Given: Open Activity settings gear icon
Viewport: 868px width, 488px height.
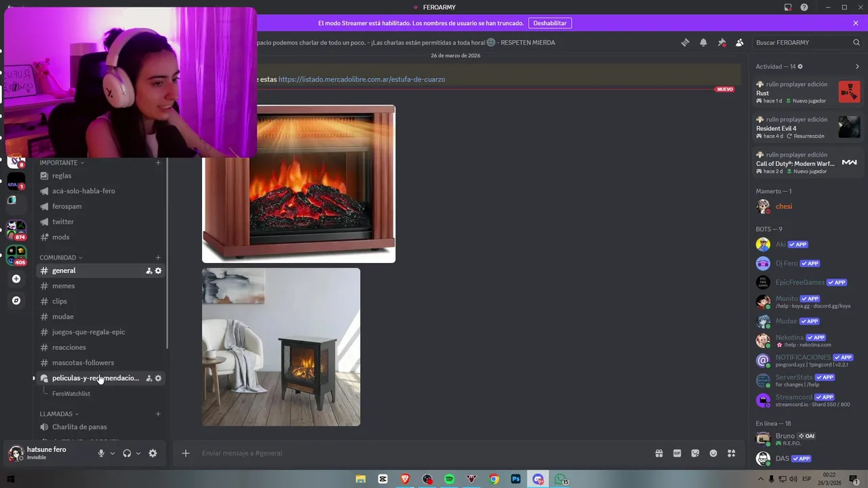Looking at the screenshot, I should pyautogui.click(x=800, y=66).
